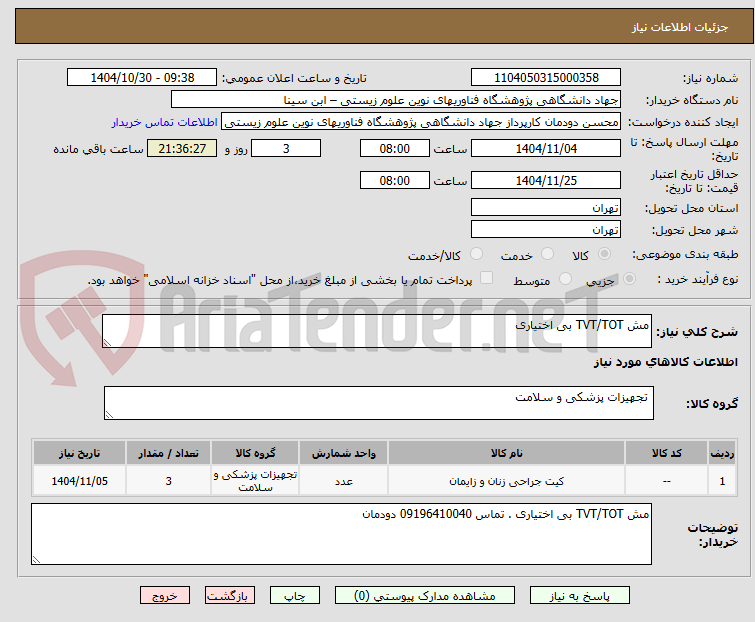Click the تعداد / مقدار column header
The height and width of the screenshot is (622, 755).
point(168,453)
